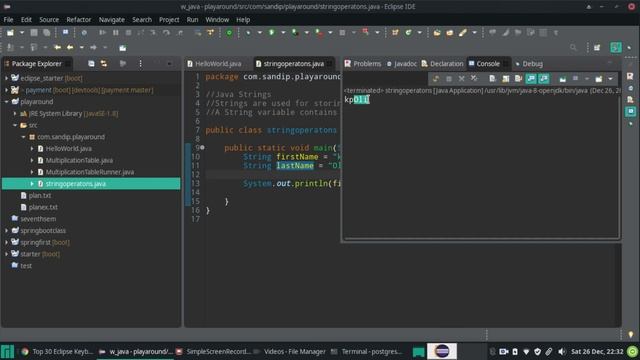The height and width of the screenshot is (360, 640).
Task: Click the Pin Console icon
Action: coord(562,79)
